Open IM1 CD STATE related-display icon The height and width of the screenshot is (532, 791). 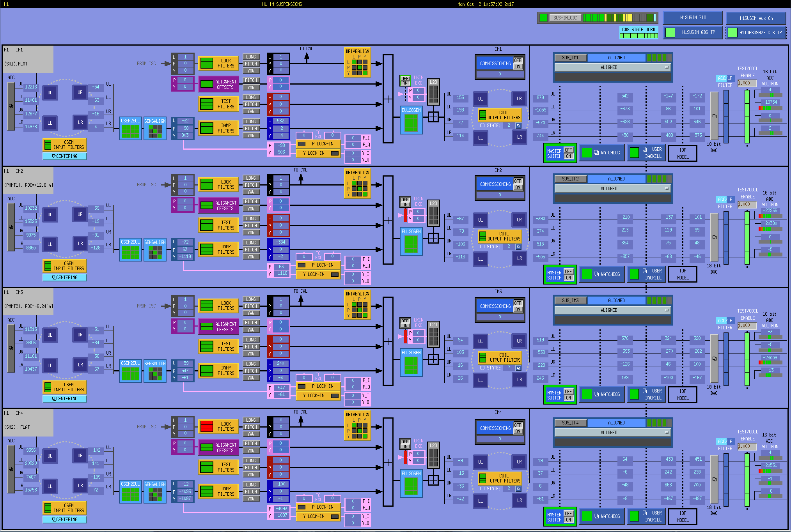(x=518, y=125)
